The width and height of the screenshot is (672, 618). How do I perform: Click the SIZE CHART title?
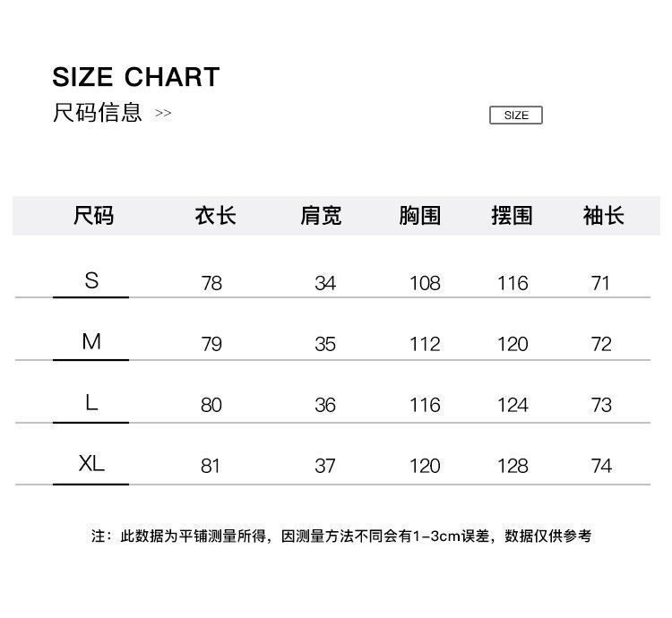click(136, 77)
